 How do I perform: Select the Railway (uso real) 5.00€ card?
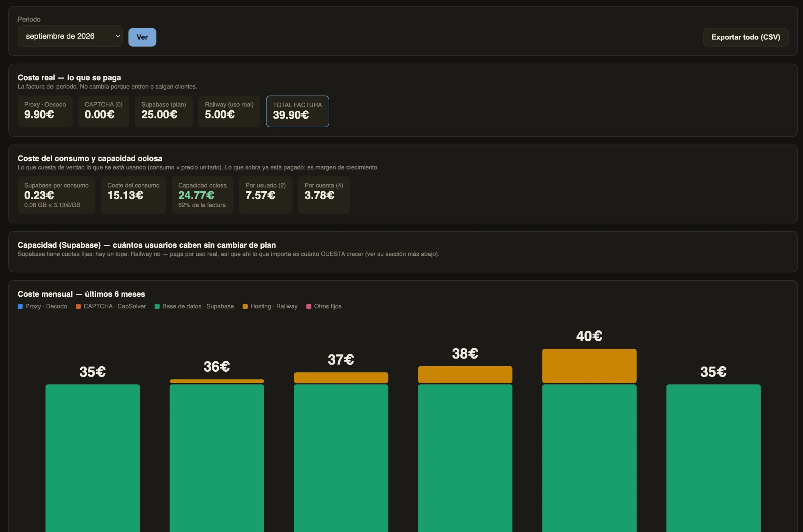point(229,111)
